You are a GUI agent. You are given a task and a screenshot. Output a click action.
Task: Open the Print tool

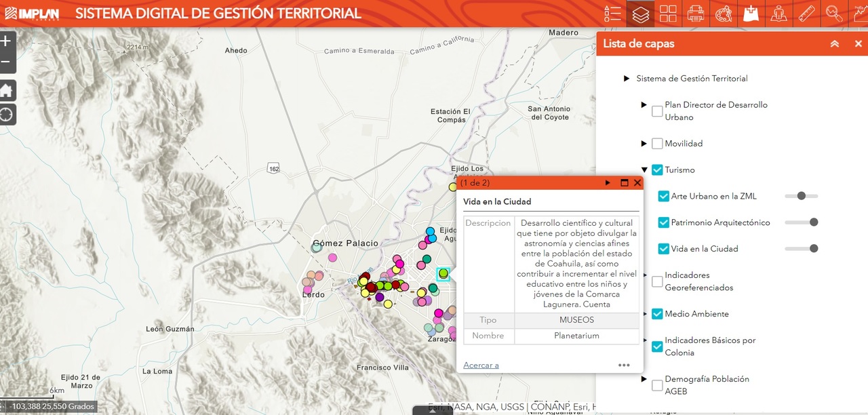[x=696, y=14]
